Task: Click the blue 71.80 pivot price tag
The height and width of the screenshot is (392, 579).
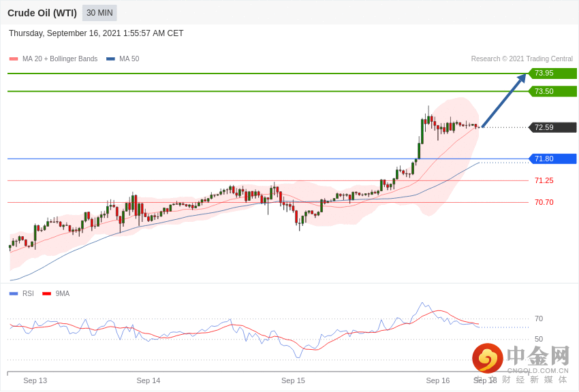Action: (552, 159)
